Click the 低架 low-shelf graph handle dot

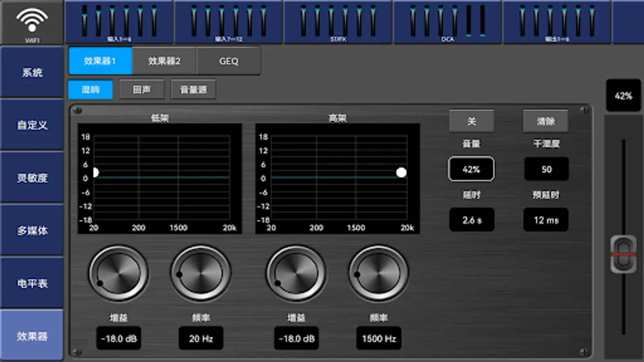(95, 173)
